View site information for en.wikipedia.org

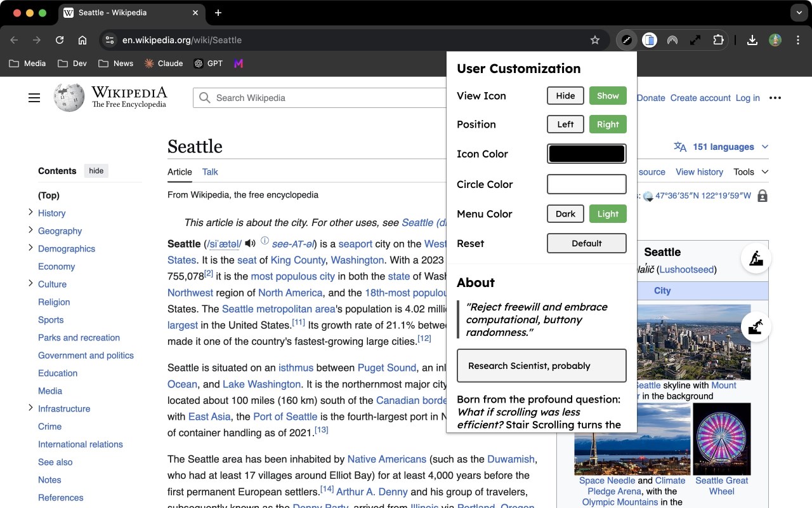tap(110, 40)
